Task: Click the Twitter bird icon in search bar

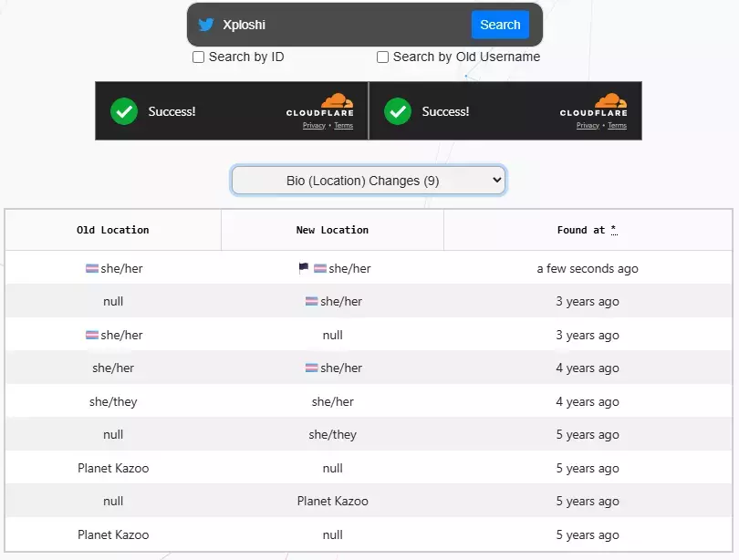Action: click(x=206, y=25)
